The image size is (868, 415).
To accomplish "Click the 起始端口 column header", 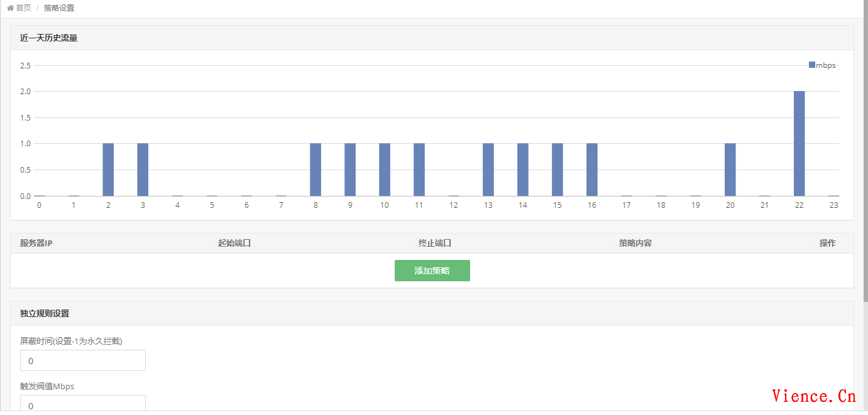I will click(234, 243).
